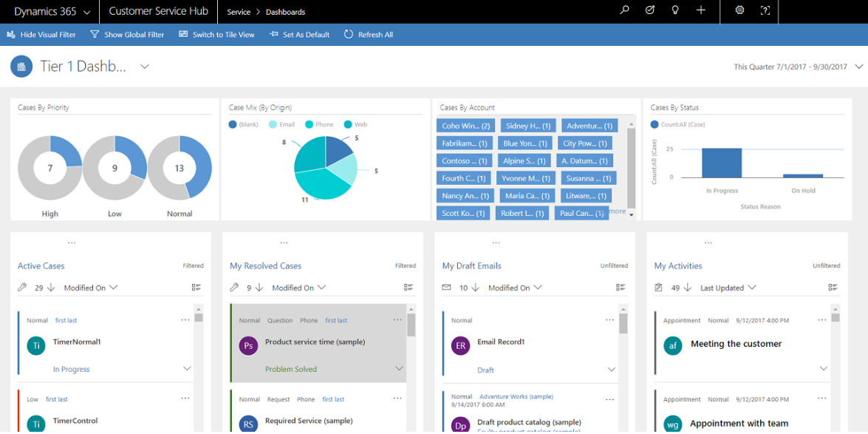Open Modified On sort dropdown in My Draft Emails
Screen dimensions: 868x434
pyautogui.click(x=515, y=288)
